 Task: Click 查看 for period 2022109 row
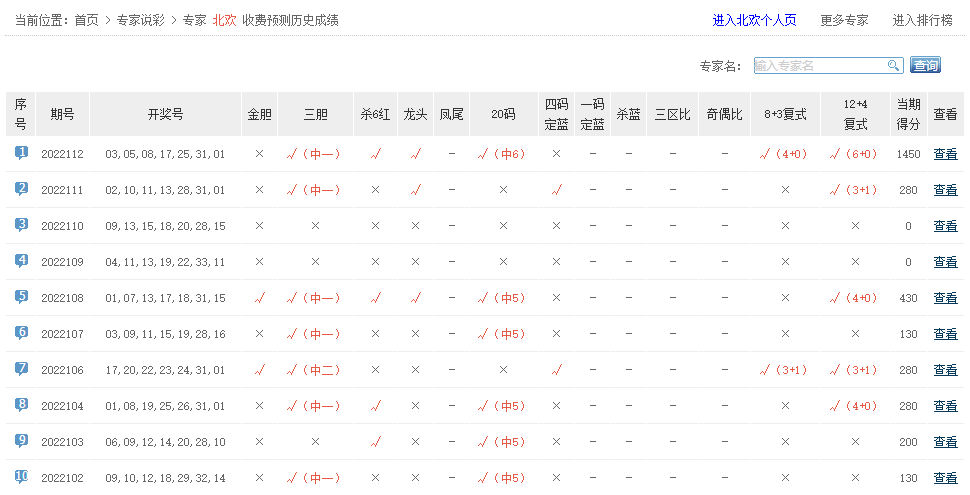pos(944,262)
